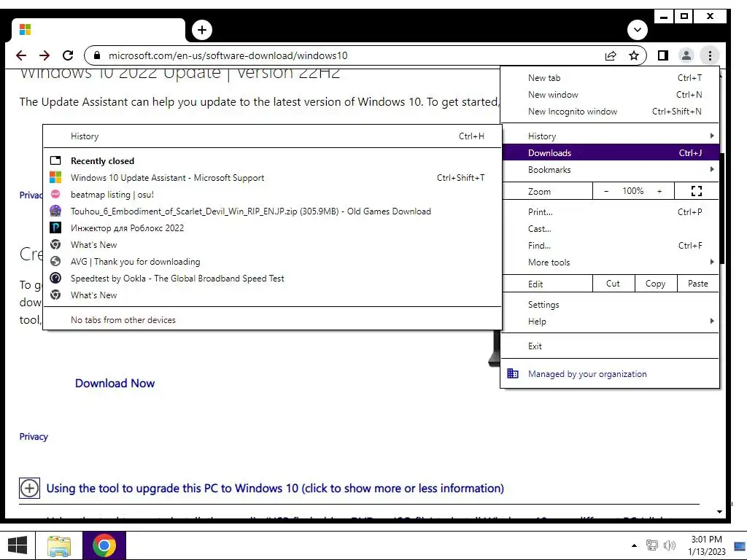Choose Find... in the menu
This screenshot has height=560, width=747.
tap(609, 246)
